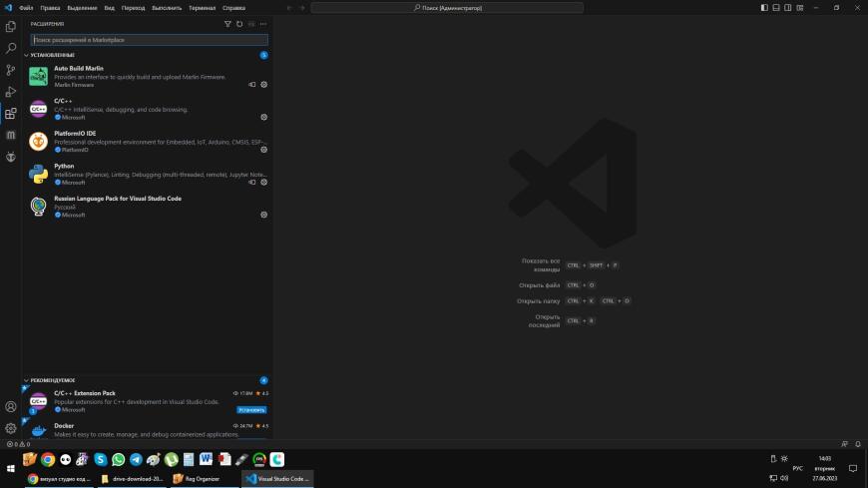Go forward using the title bar arrow

(x=302, y=8)
